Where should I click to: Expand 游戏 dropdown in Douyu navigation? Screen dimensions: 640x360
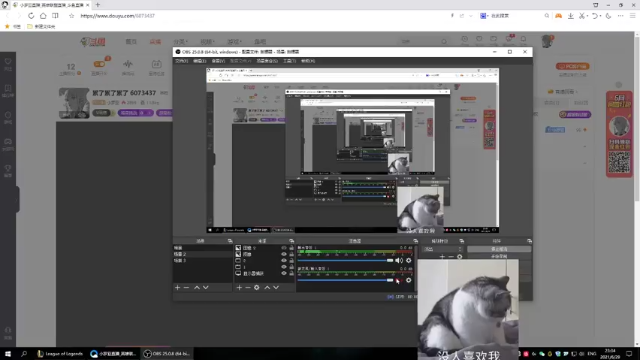tap(234, 42)
